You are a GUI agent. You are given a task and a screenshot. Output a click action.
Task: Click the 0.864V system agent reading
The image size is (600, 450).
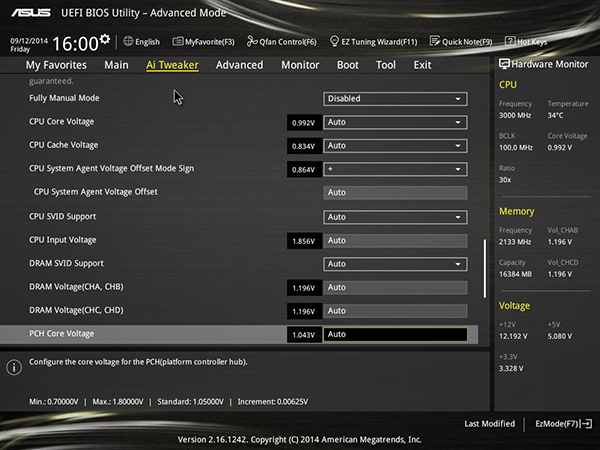(304, 170)
